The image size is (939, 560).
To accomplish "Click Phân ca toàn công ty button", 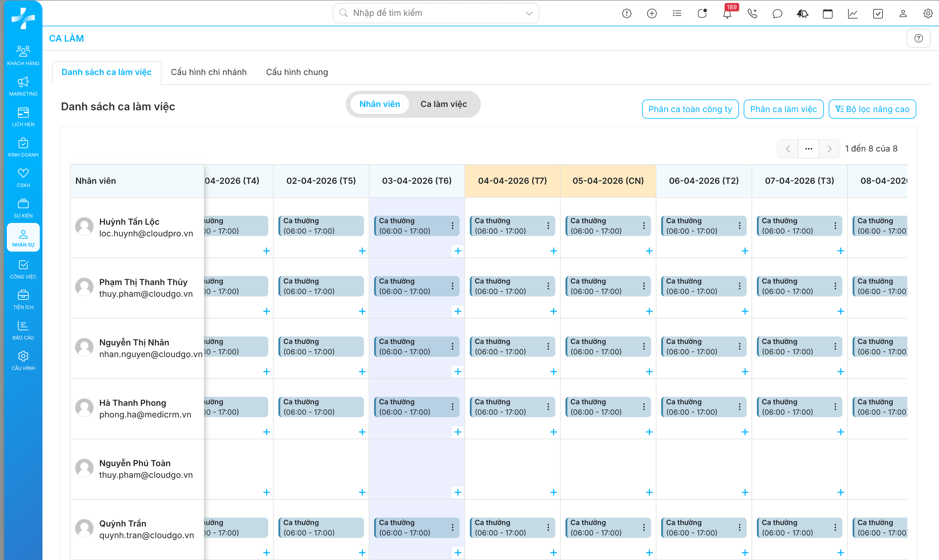I will tap(690, 109).
